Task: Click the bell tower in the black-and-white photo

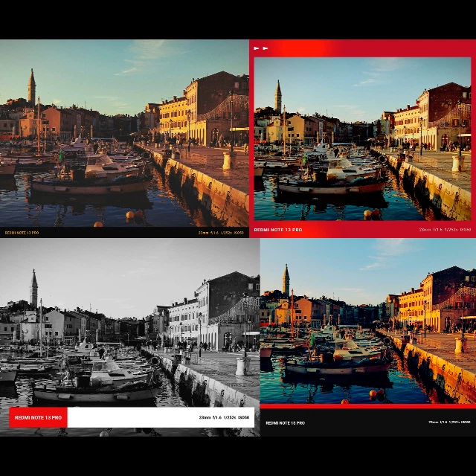Action: (34, 289)
